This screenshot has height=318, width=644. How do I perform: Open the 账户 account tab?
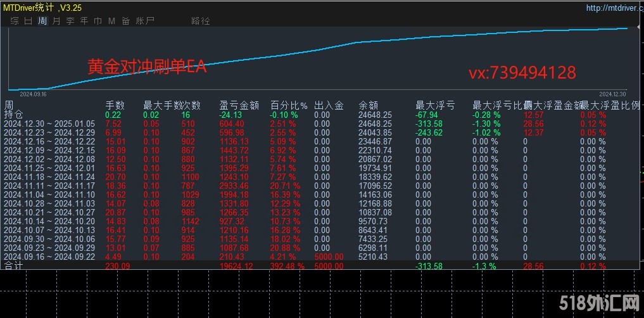click(x=145, y=21)
